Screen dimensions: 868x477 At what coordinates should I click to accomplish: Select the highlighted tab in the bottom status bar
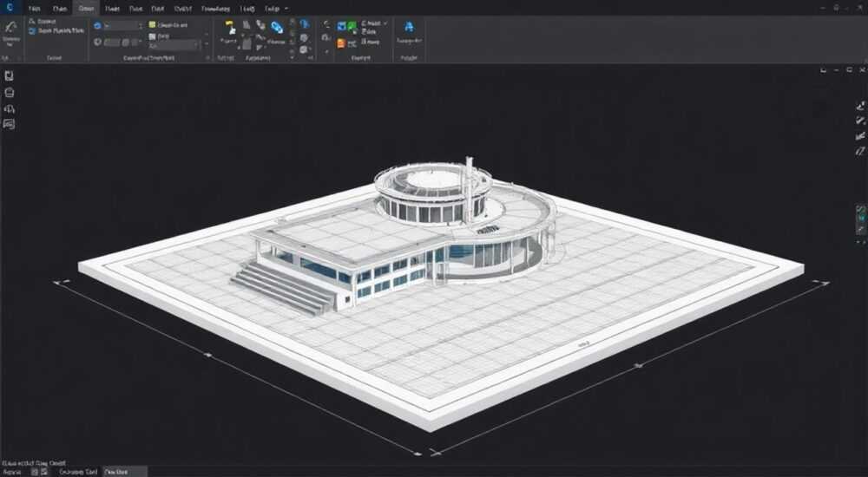[124, 472]
